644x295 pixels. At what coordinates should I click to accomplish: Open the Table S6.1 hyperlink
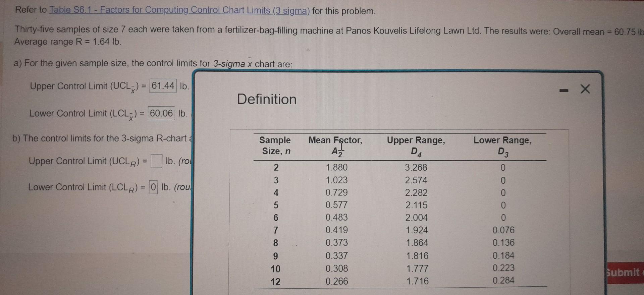pos(178,10)
